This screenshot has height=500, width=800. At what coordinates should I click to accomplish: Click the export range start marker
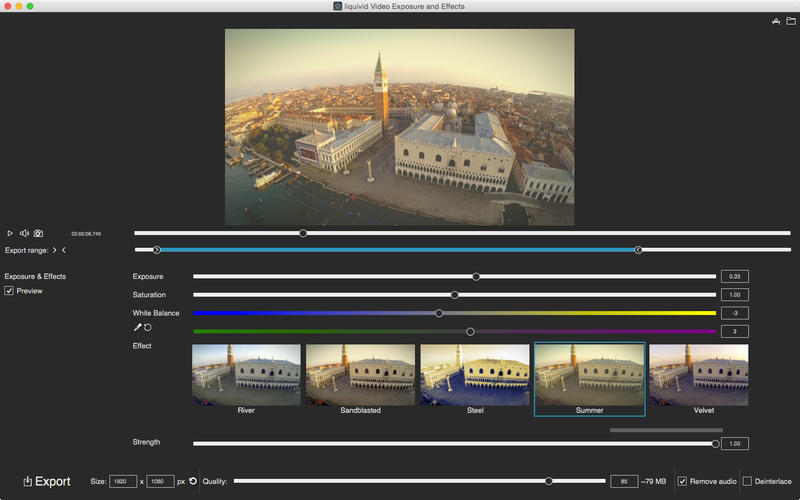coord(157,250)
